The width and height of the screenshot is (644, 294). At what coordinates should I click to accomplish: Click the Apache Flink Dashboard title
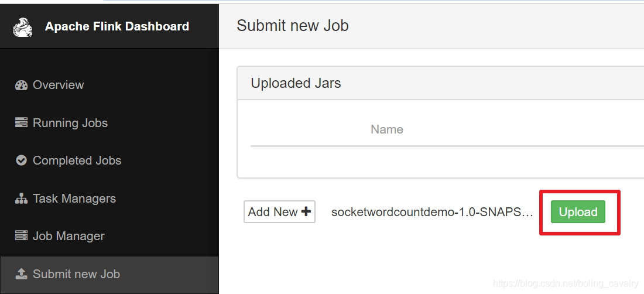click(117, 27)
